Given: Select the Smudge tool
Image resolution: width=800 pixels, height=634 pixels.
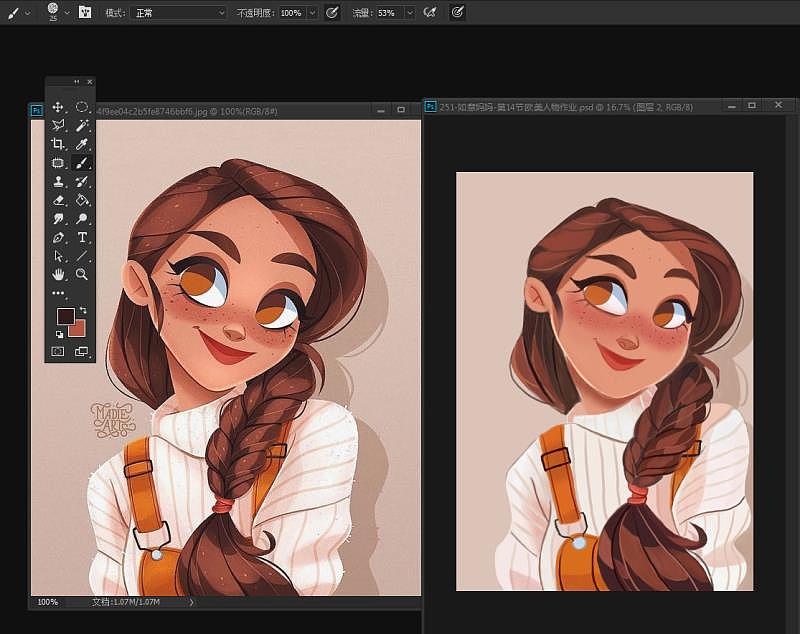Looking at the screenshot, I should pyautogui.click(x=58, y=219).
